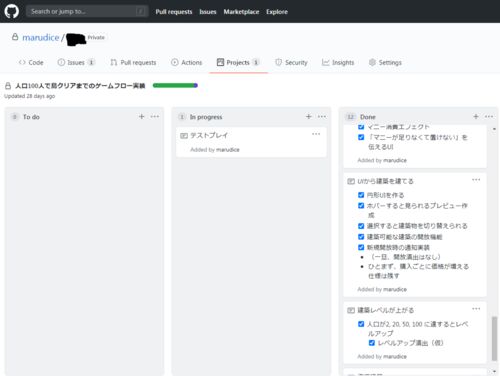Open the marudice owner link
Screen dimensions: 500x376
(x=41, y=37)
